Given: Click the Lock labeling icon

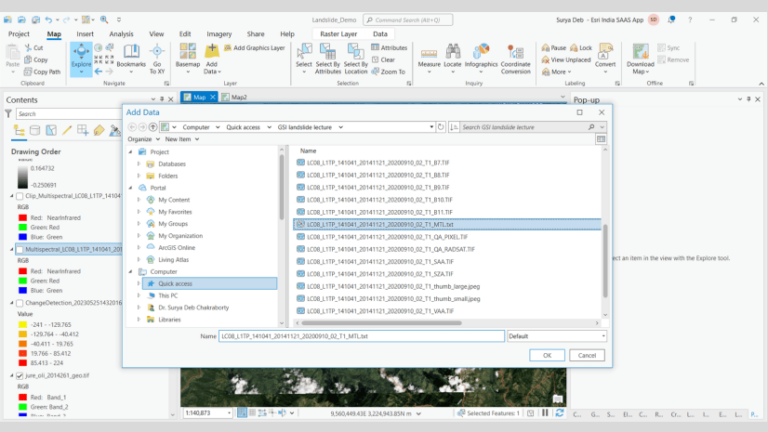Looking at the screenshot, I should (581, 48).
